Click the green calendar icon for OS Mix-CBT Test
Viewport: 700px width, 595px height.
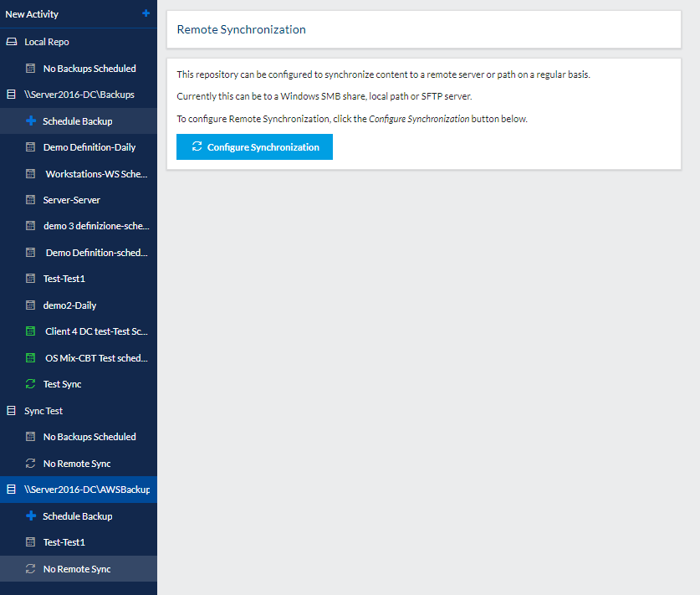(31, 358)
